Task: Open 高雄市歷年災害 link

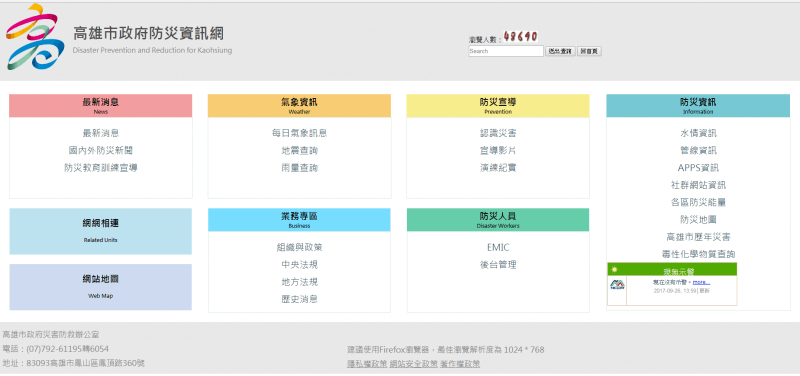Action: (x=698, y=237)
